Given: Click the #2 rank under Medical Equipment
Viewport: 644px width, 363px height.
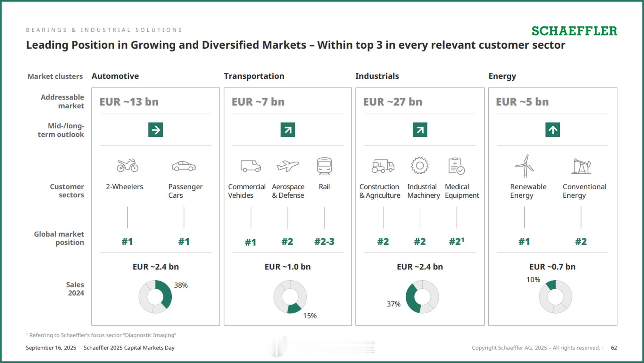Looking at the screenshot, I should pyautogui.click(x=456, y=241).
